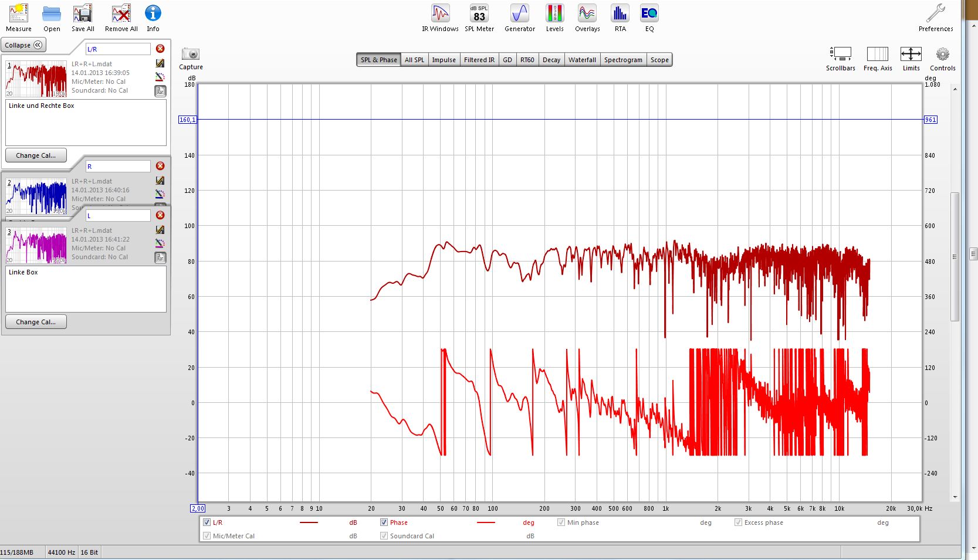The image size is (978, 560).
Task: Click the notes box containing Linke und Rechte Box
Action: point(86,123)
